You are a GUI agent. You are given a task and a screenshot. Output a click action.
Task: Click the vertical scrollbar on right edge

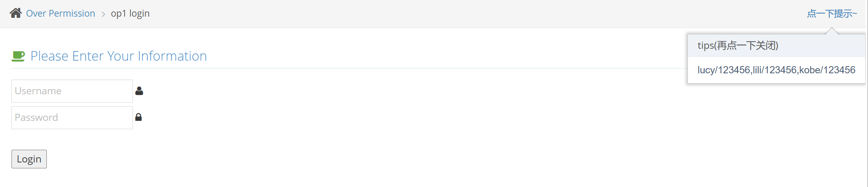point(867,93)
